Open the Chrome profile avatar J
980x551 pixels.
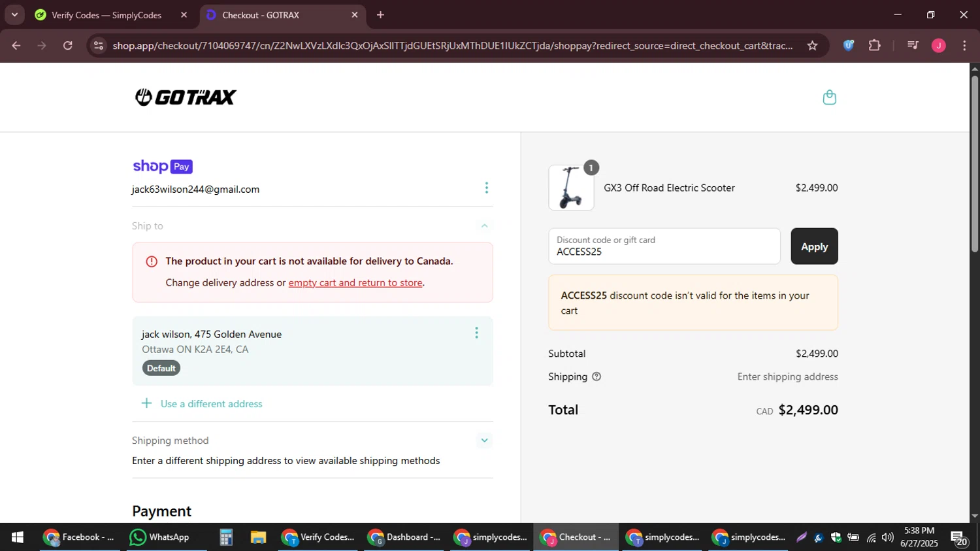point(939,46)
